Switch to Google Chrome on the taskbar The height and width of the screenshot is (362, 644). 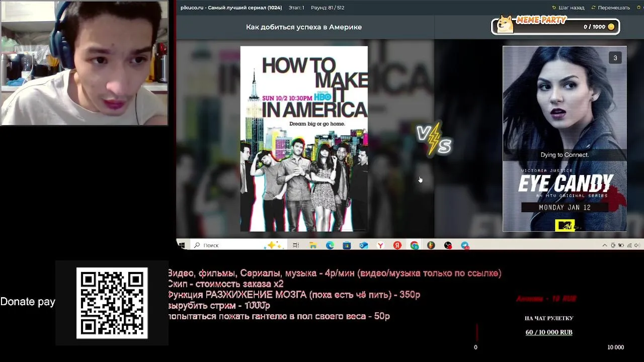pos(415,245)
